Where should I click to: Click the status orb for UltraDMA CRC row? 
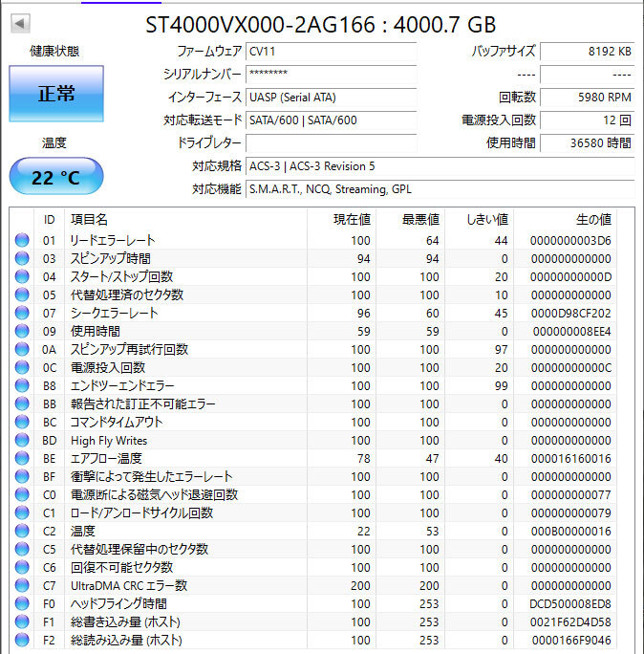[x=22, y=585]
